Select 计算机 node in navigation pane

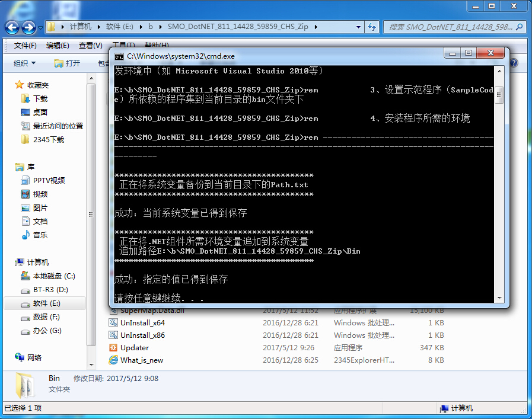[x=31, y=262]
